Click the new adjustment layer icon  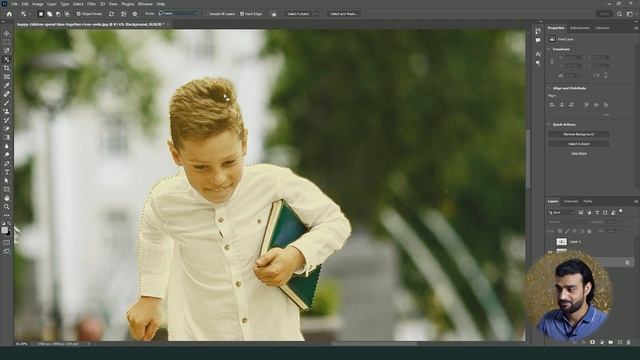tap(602, 342)
